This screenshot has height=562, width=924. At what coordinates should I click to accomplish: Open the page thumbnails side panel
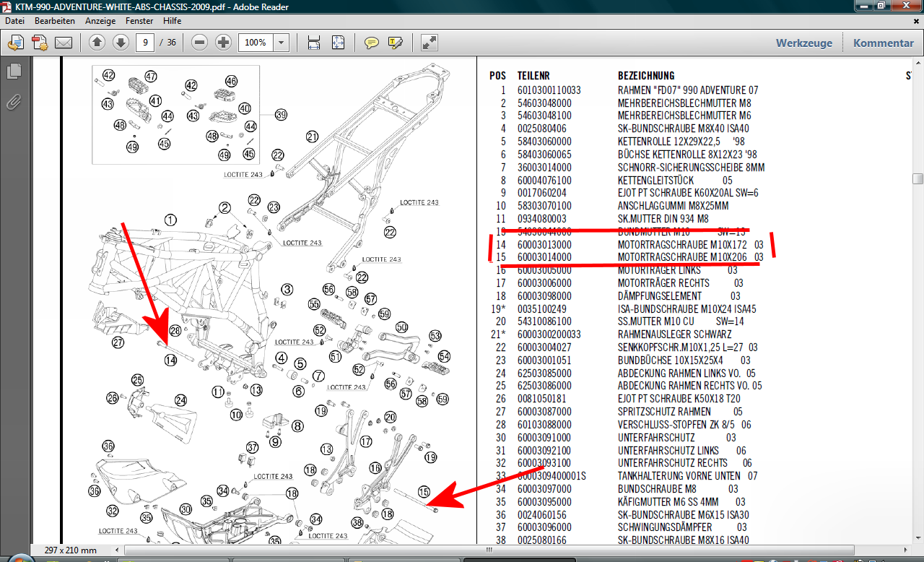14,72
